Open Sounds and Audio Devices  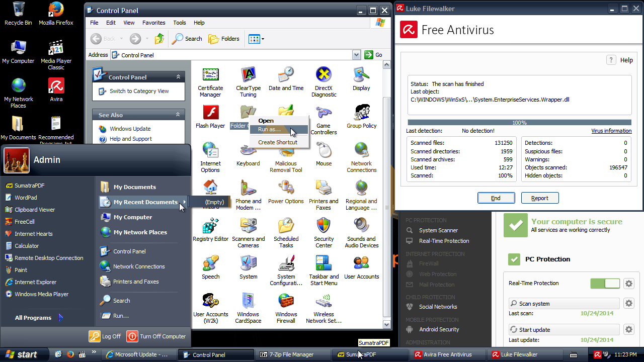(361, 233)
